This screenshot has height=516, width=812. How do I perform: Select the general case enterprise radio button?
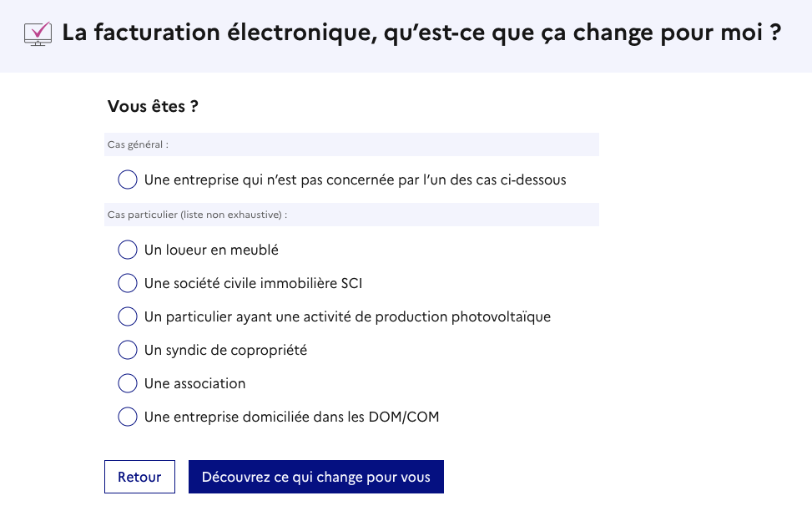point(128,180)
